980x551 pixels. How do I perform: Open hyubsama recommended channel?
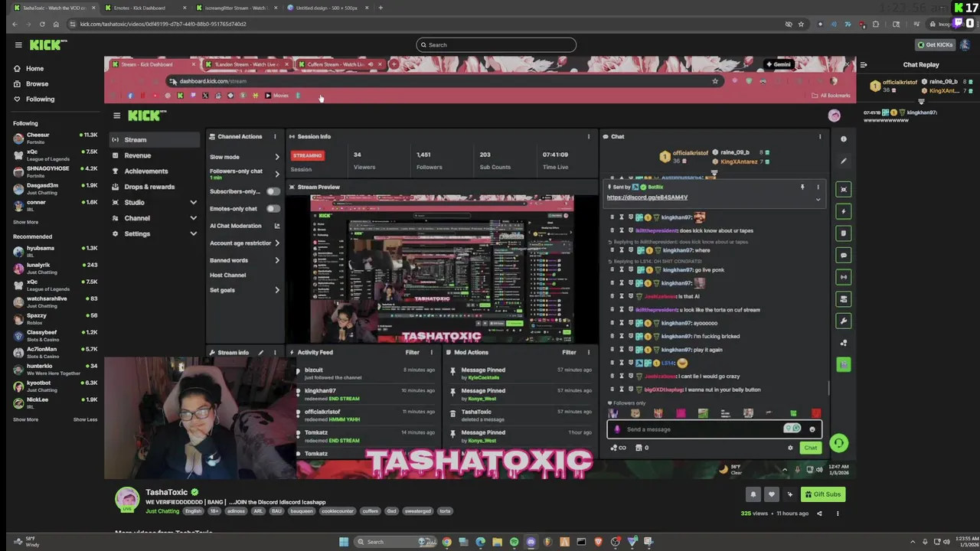pyautogui.click(x=55, y=251)
